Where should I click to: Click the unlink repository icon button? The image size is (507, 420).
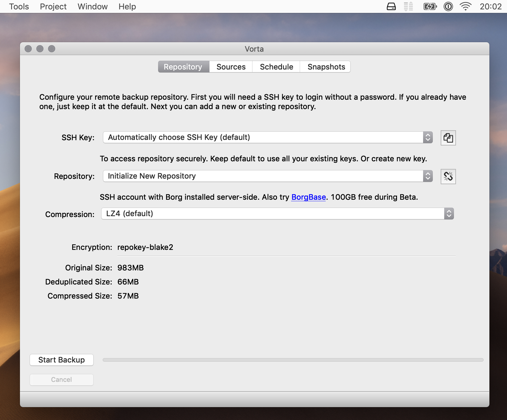click(448, 177)
